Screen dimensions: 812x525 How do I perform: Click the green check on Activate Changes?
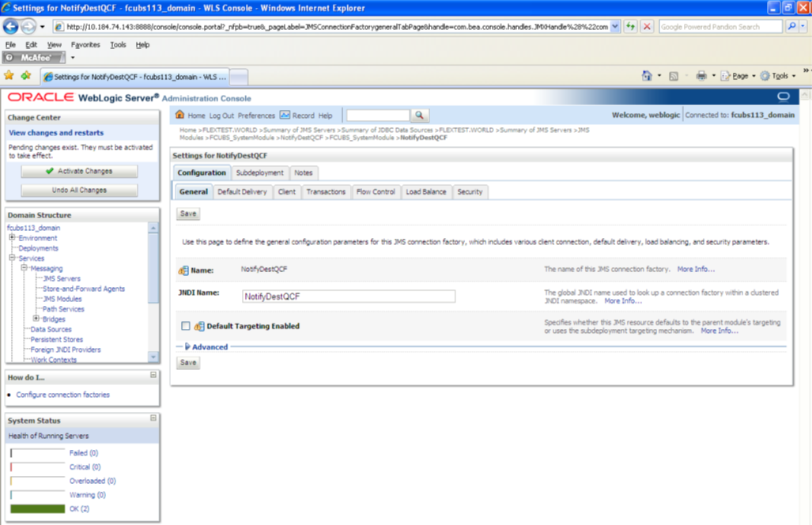[x=50, y=171]
